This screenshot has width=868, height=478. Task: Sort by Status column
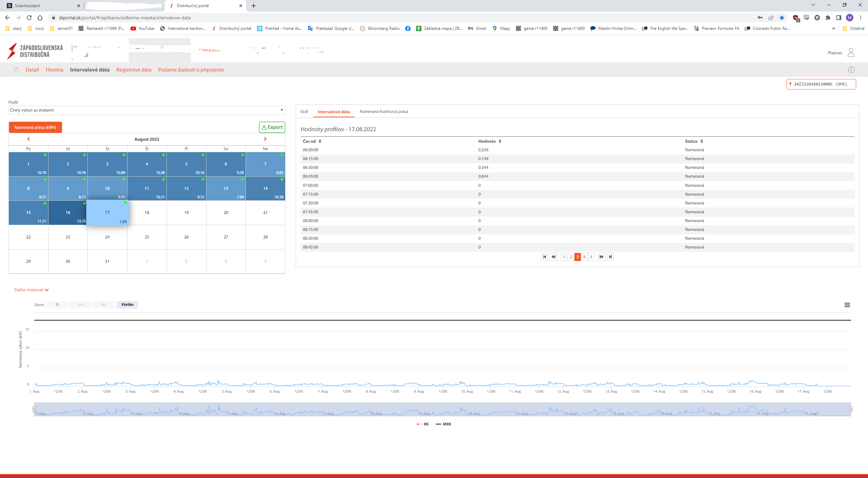coord(694,141)
